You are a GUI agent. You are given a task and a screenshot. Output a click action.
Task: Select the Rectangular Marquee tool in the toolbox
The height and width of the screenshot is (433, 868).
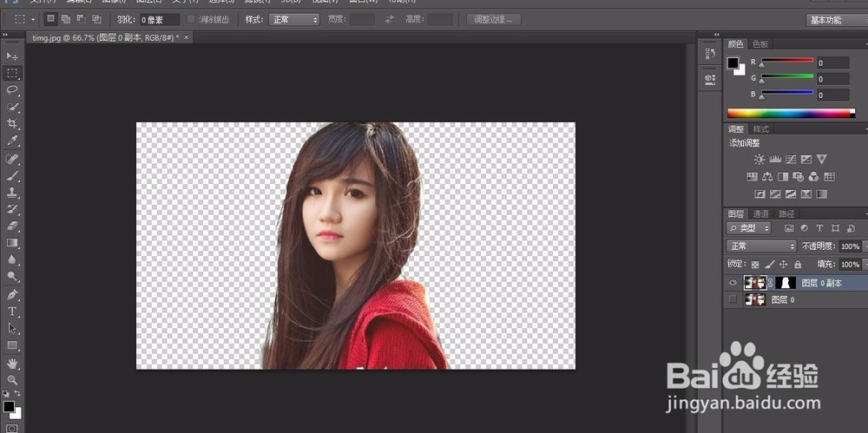[12, 73]
